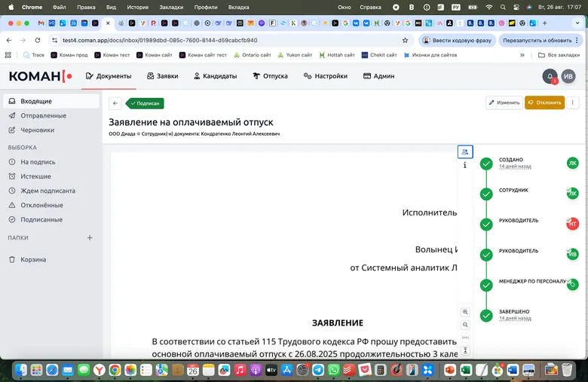Click the back arrow above the document title
The width and height of the screenshot is (588, 382).
point(115,103)
